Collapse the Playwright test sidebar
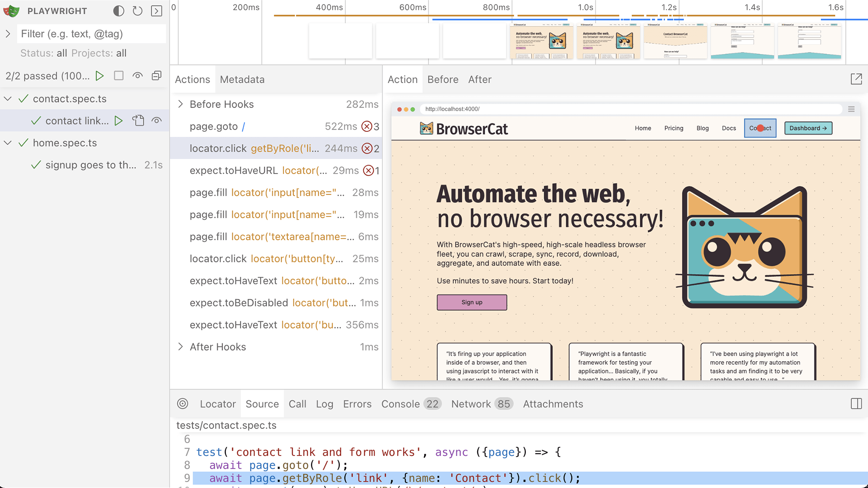The width and height of the screenshot is (868, 488). [156, 11]
